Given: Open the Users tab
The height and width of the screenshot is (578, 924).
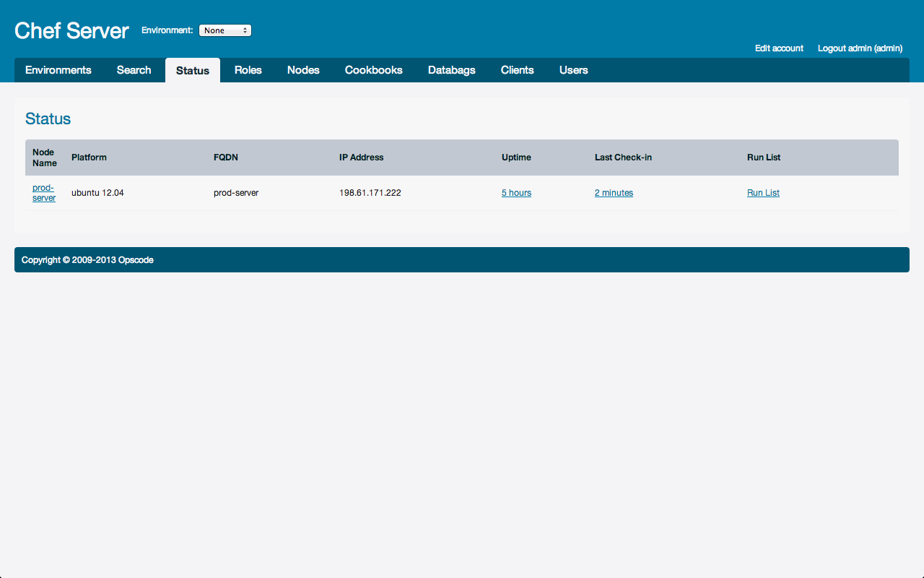Looking at the screenshot, I should (x=574, y=70).
